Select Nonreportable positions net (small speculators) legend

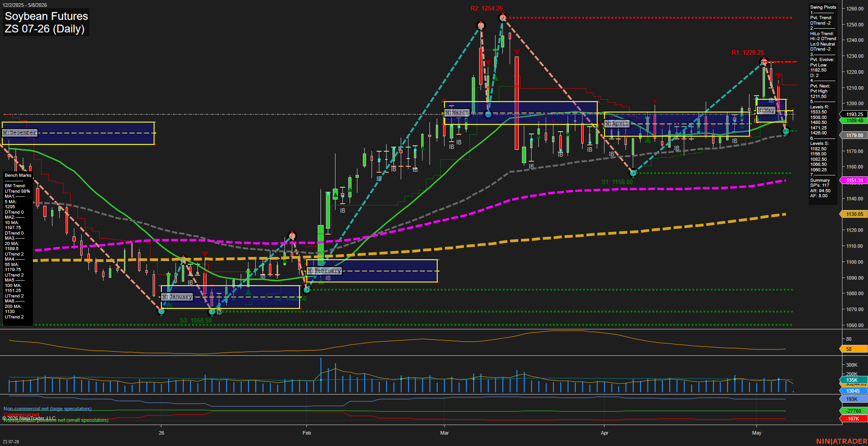tap(56, 420)
